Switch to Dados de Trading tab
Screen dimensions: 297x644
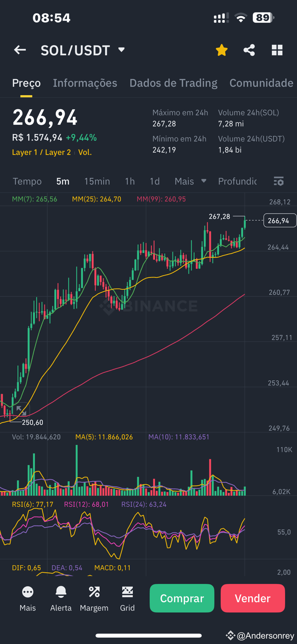click(x=173, y=83)
